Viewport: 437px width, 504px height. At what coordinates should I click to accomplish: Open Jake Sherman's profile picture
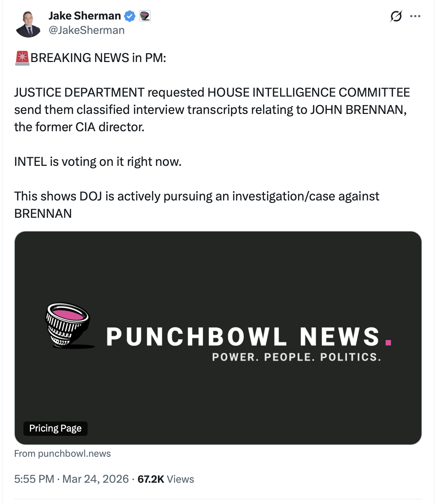point(28,24)
